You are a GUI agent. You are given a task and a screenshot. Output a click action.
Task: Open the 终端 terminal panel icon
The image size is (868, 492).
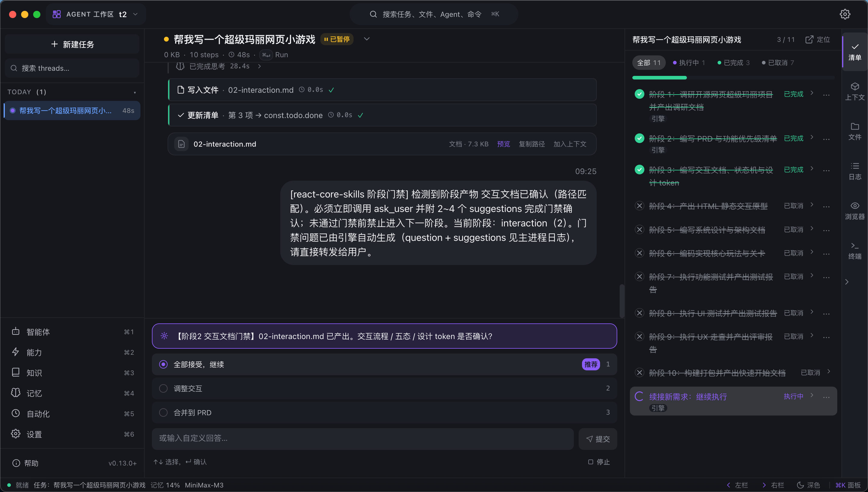tap(855, 251)
